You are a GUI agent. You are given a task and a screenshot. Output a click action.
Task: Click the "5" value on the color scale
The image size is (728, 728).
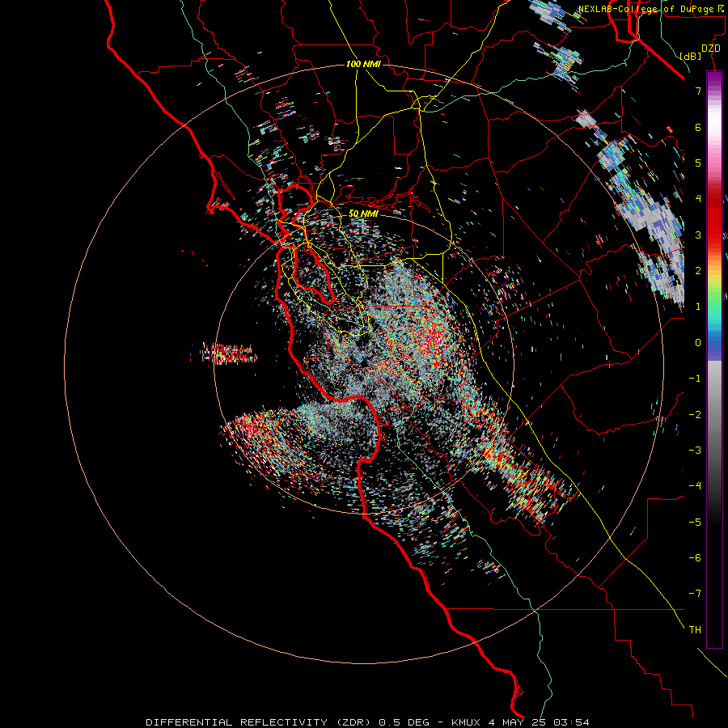[x=698, y=163]
